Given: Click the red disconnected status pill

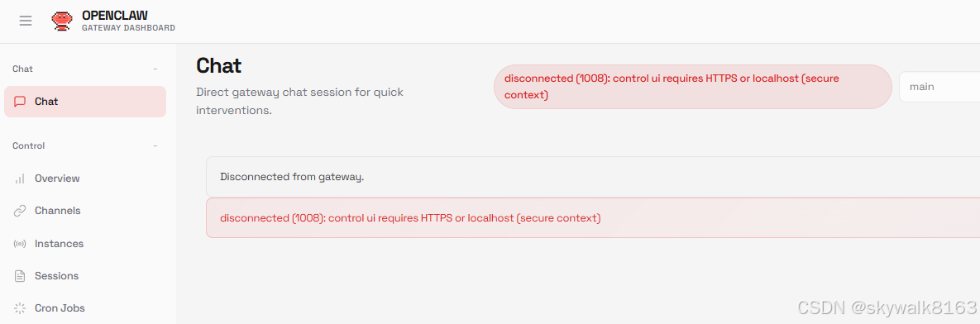Looking at the screenshot, I should (x=692, y=87).
